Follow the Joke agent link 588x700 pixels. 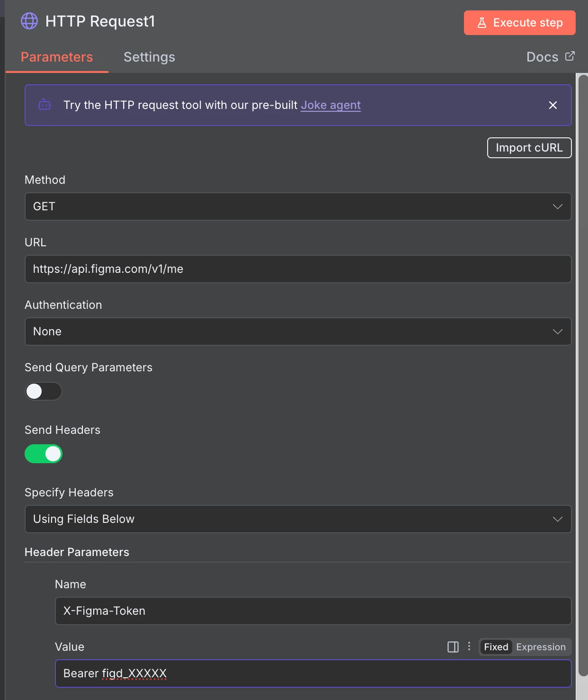(330, 105)
